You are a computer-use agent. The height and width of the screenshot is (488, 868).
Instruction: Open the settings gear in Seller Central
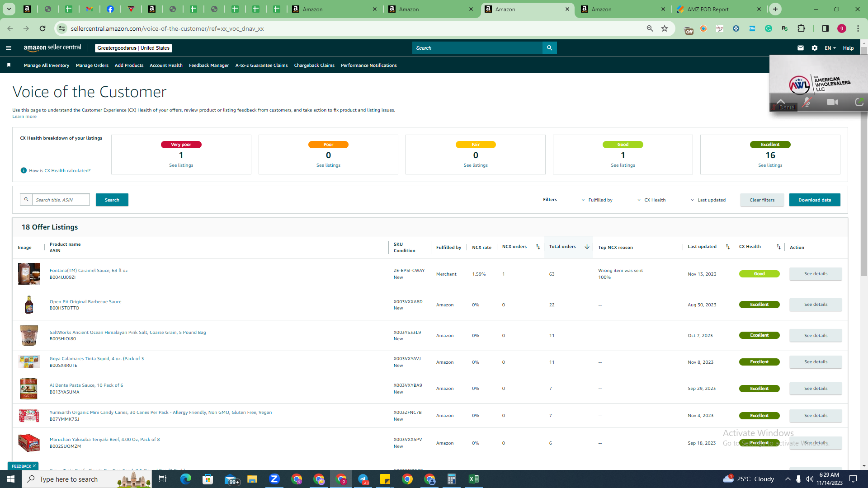tap(814, 48)
